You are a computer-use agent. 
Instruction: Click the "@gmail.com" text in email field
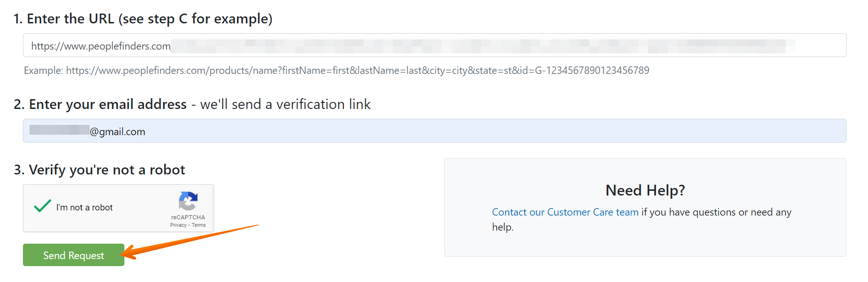click(117, 132)
